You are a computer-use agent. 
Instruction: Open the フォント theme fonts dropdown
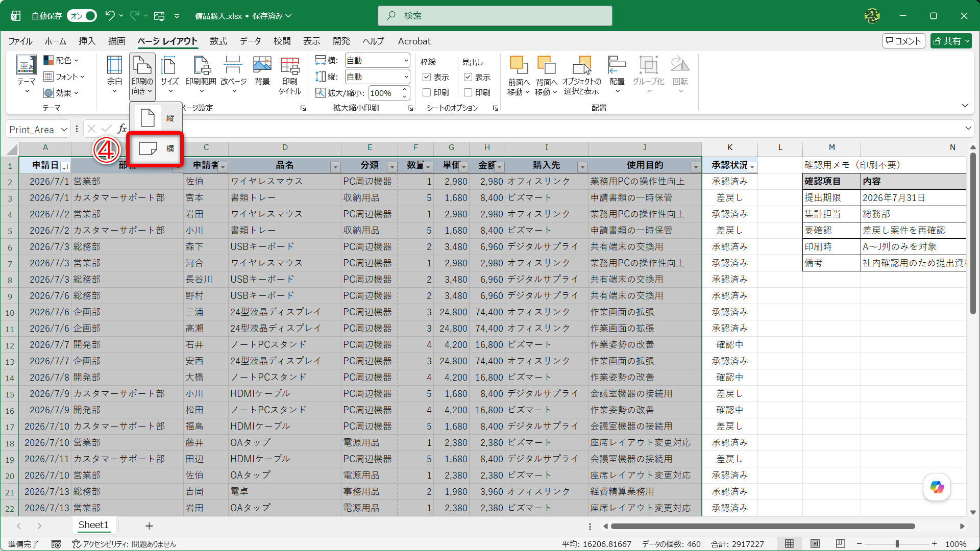pyautogui.click(x=64, y=77)
